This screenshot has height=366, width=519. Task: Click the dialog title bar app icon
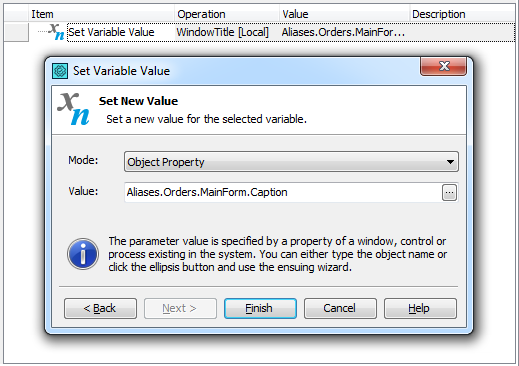pyautogui.click(x=60, y=71)
